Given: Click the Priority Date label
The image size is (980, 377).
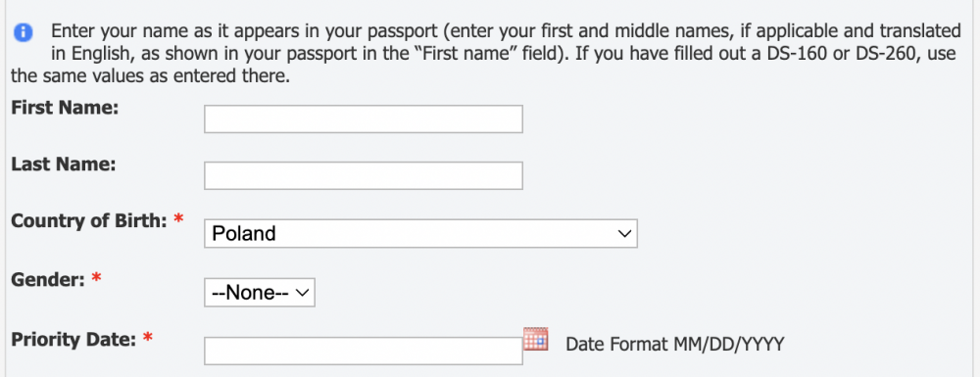Looking at the screenshot, I should pos(73,340).
